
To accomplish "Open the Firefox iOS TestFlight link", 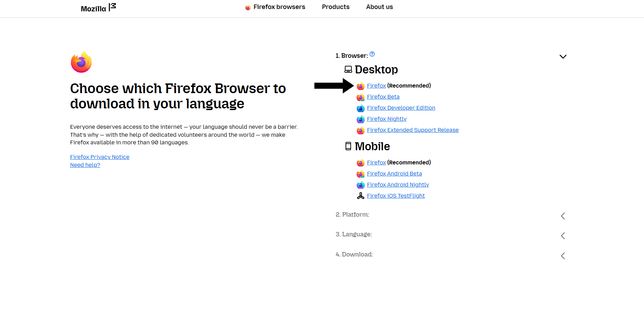I will pyautogui.click(x=396, y=196).
